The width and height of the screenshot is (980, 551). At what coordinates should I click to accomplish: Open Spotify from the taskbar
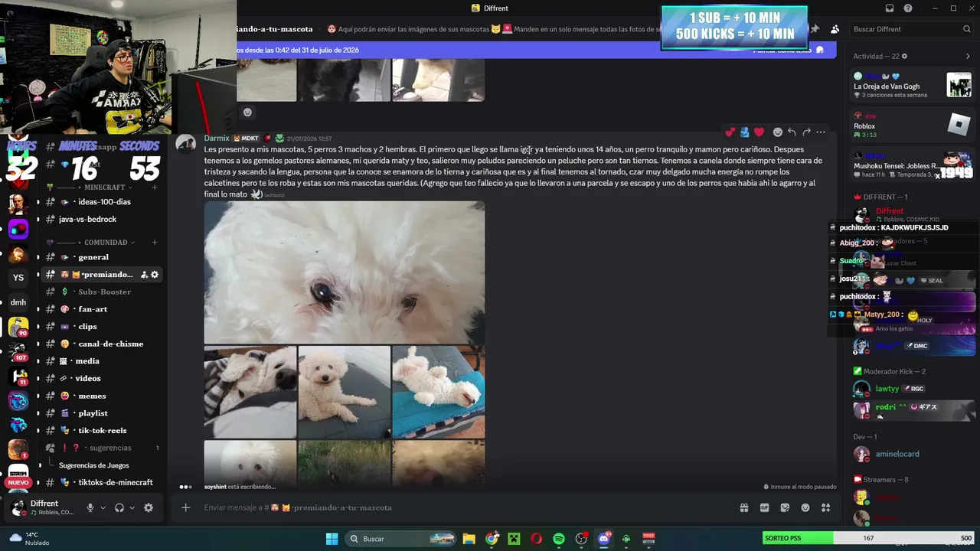tap(559, 539)
